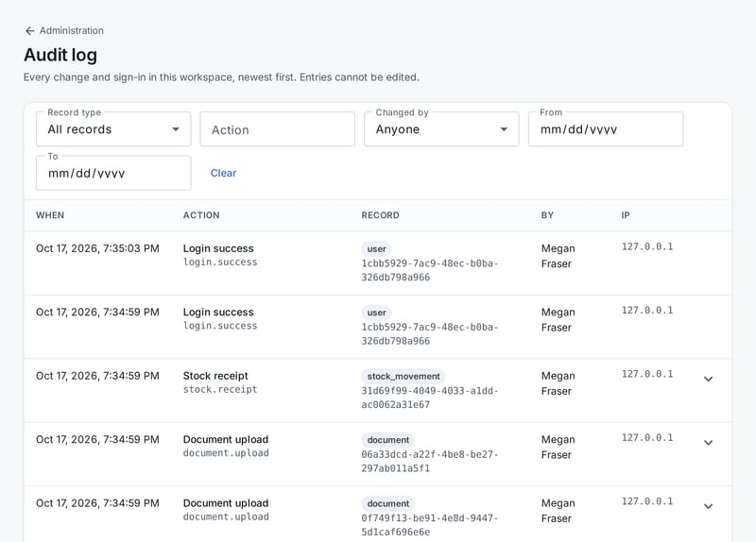Expand the Stock receipt row details
The height and width of the screenshot is (542, 756).
pos(708,379)
